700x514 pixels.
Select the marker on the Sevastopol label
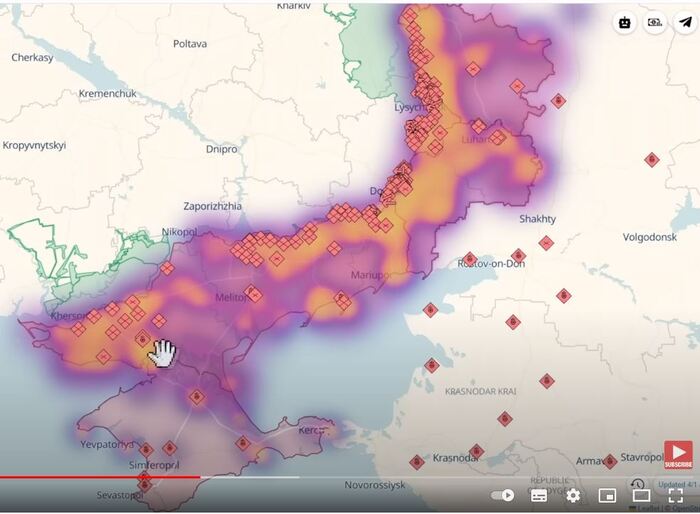tap(144, 485)
